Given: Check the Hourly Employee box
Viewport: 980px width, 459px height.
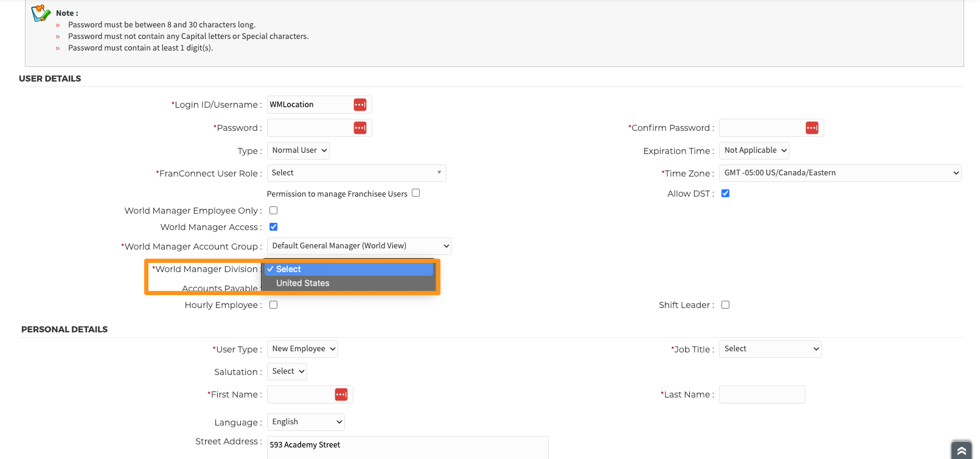Looking at the screenshot, I should 274,305.
